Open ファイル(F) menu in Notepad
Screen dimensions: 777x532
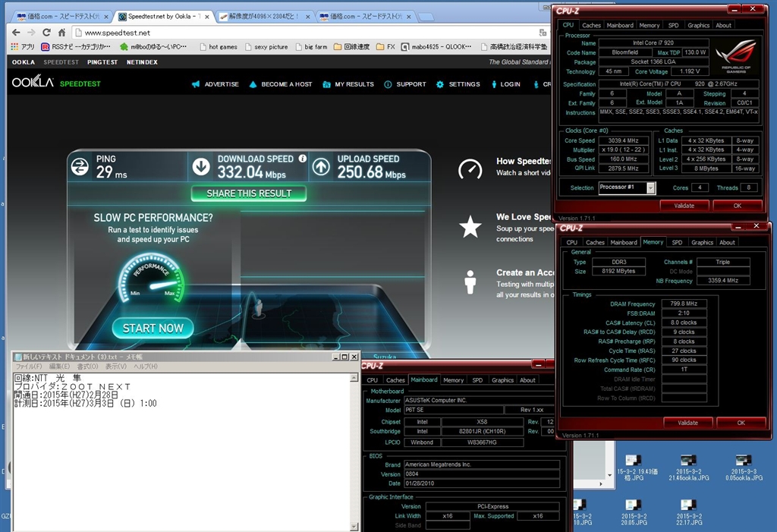pyautogui.click(x=29, y=367)
